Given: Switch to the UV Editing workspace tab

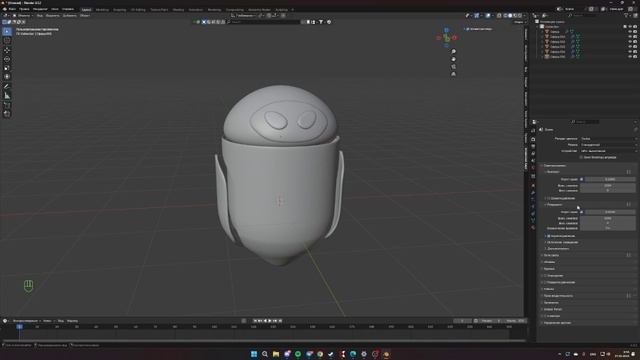Looking at the screenshot, I should click(138, 9).
